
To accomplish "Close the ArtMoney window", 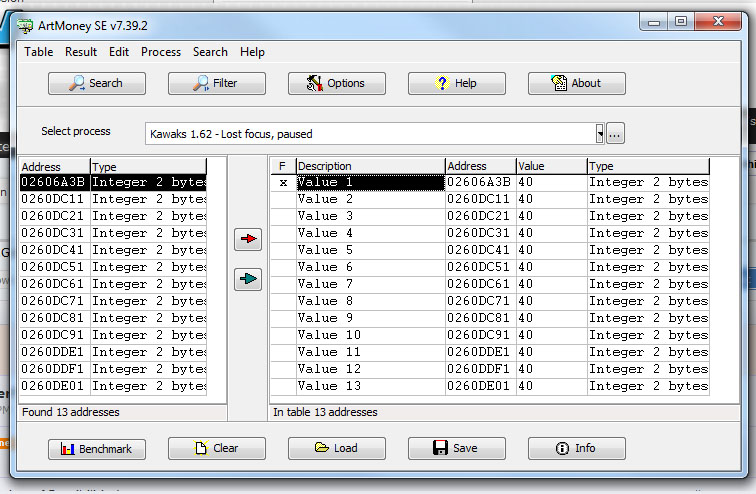I will click(718, 22).
